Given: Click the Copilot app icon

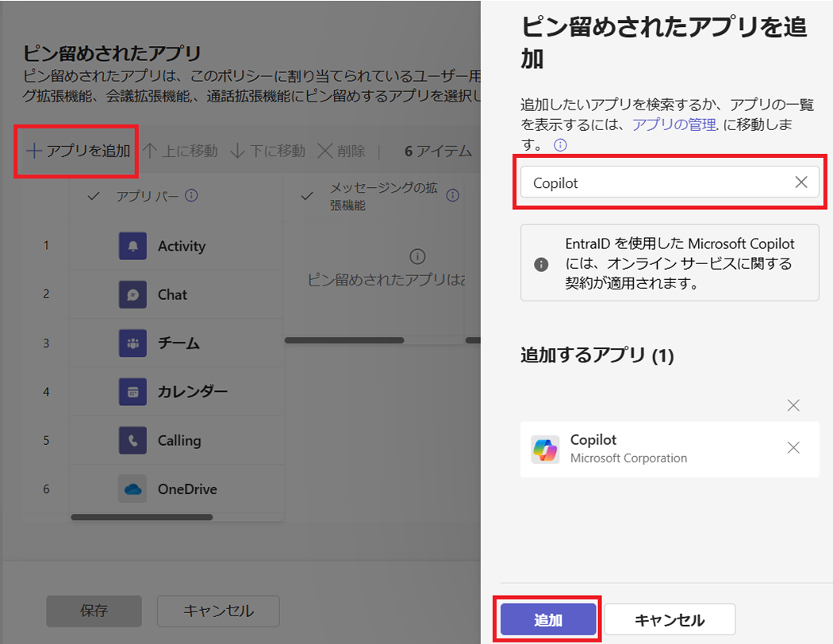Looking at the screenshot, I should click(545, 450).
